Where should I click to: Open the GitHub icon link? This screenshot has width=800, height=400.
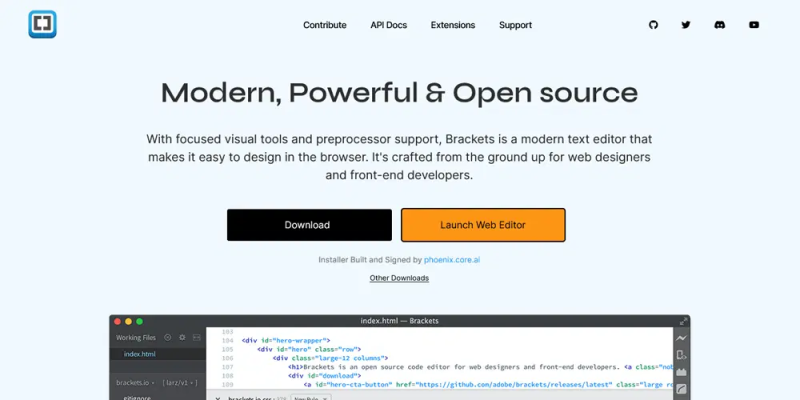click(x=654, y=24)
